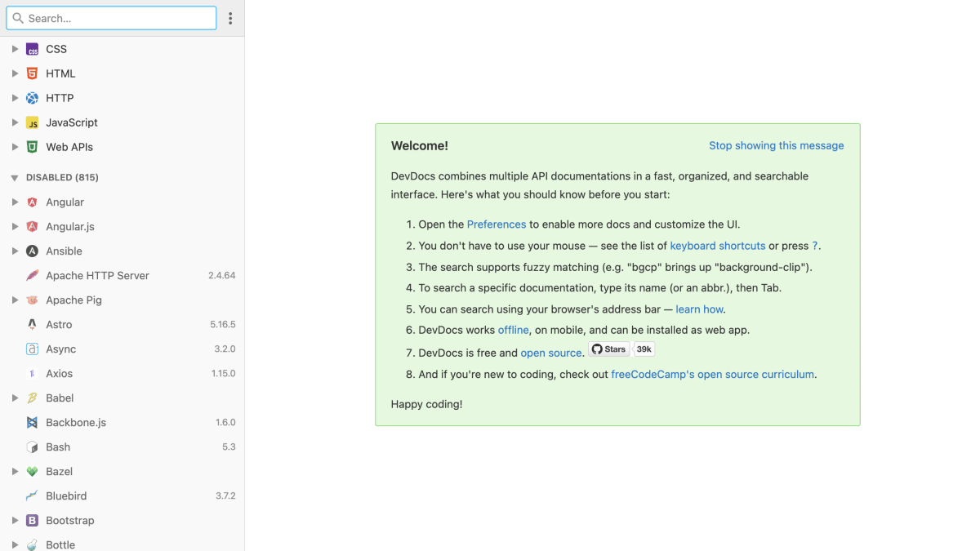This screenshot has width=980, height=551.
Task: Select the Astro documentation entry
Action: pos(122,325)
